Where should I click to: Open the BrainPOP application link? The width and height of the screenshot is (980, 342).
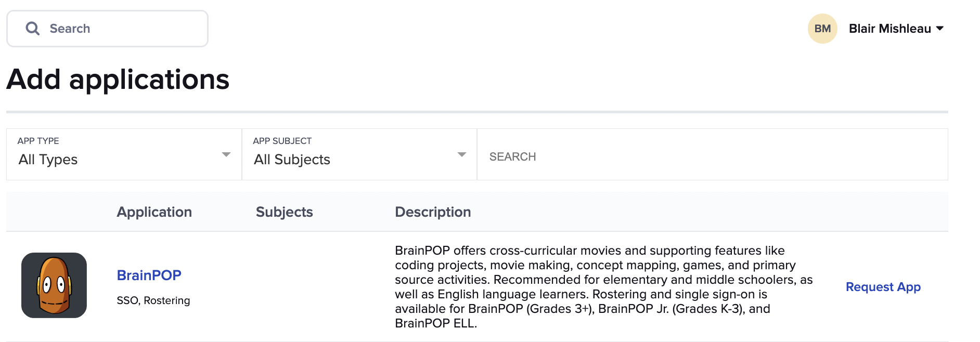pos(149,275)
